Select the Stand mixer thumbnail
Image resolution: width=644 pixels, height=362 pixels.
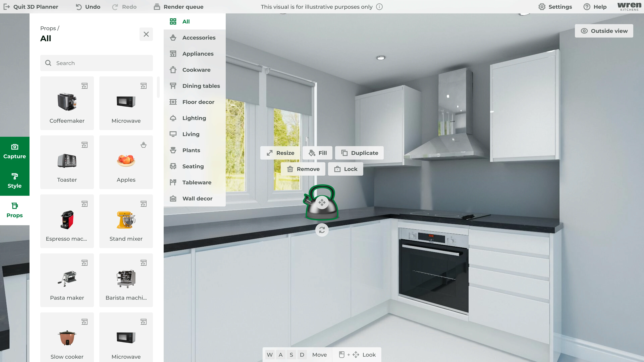click(x=126, y=221)
